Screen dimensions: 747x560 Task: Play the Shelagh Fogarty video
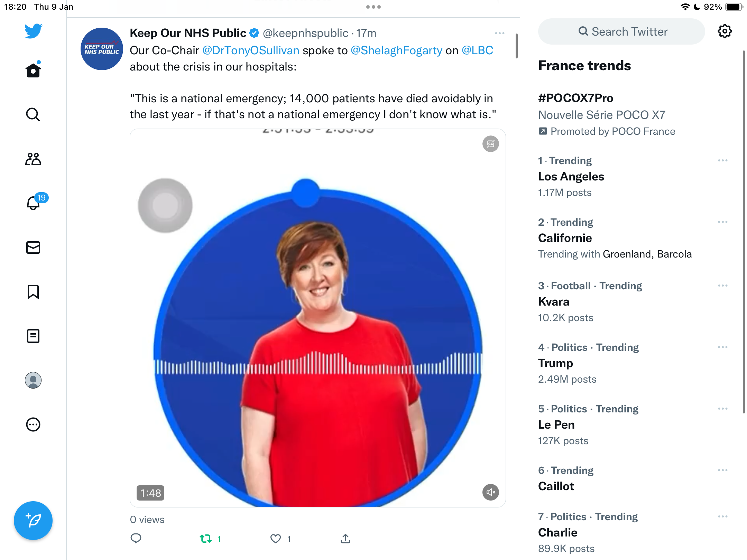click(x=318, y=318)
